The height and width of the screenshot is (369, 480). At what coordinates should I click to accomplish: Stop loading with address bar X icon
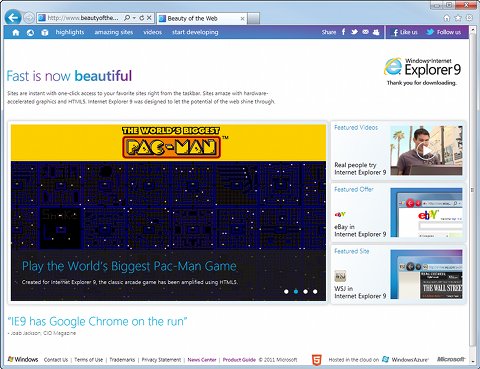click(x=149, y=18)
